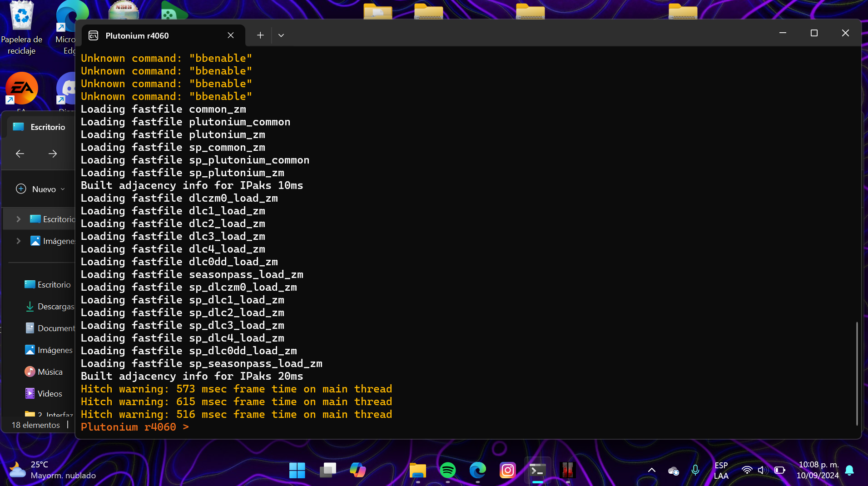This screenshot has height=486, width=868.
Task: Open the ESP LAA language switcher
Action: tap(721, 471)
